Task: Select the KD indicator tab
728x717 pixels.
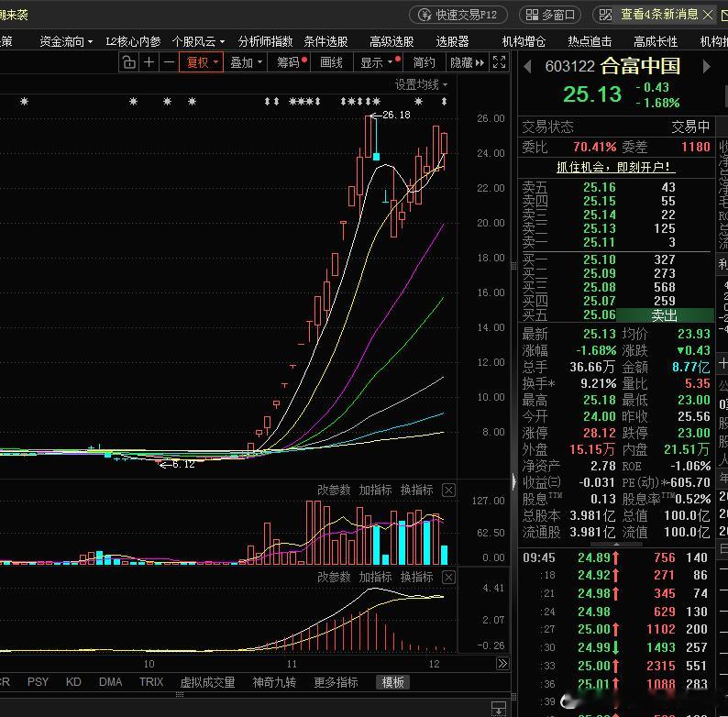Action: coord(73,682)
